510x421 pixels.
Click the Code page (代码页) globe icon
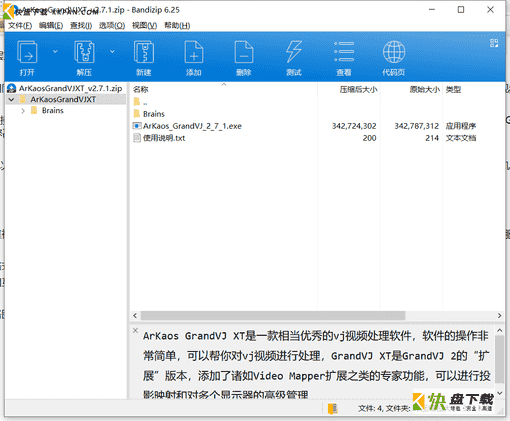pos(394,52)
